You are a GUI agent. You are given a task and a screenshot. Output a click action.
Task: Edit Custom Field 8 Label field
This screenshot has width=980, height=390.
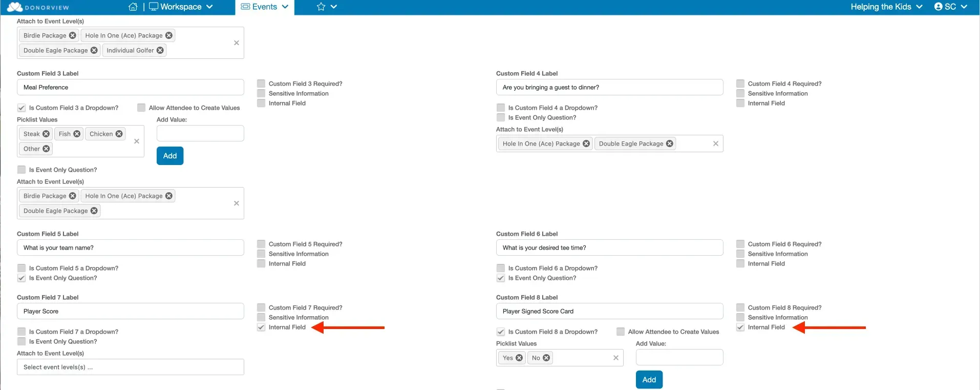(x=610, y=311)
